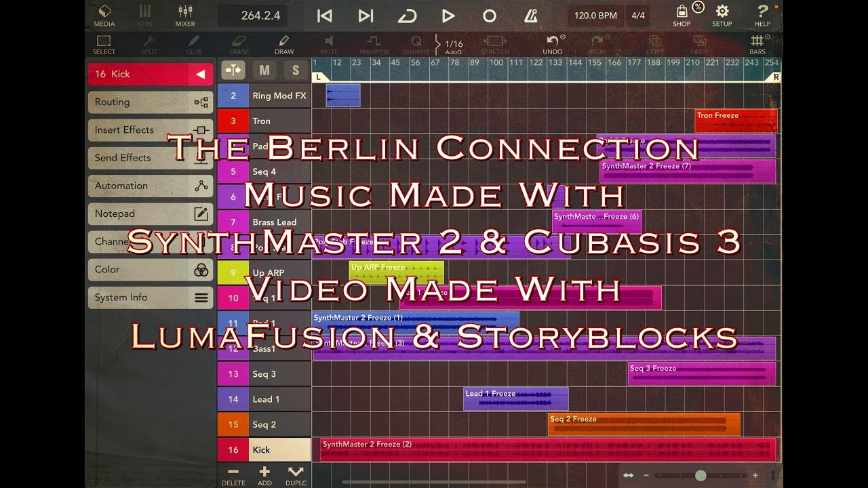The height and width of the screenshot is (488, 868).
Task: Edit the 120.0 BPM tempo
Action: 595,16
